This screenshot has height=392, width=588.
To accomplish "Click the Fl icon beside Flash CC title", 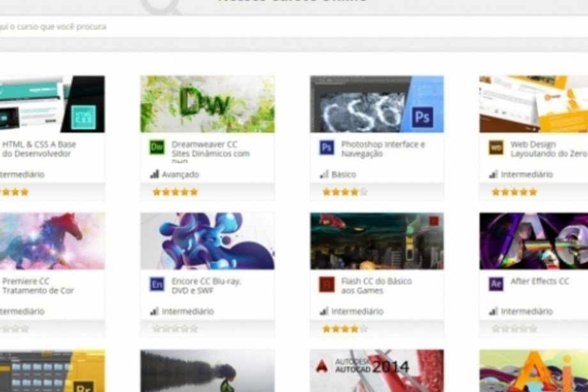I will pyautogui.click(x=326, y=285).
